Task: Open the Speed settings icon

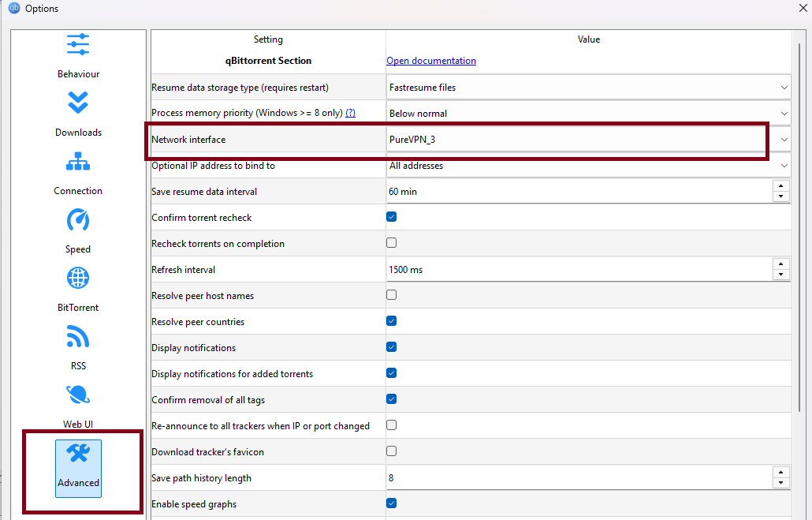Action: tap(78, 220)
